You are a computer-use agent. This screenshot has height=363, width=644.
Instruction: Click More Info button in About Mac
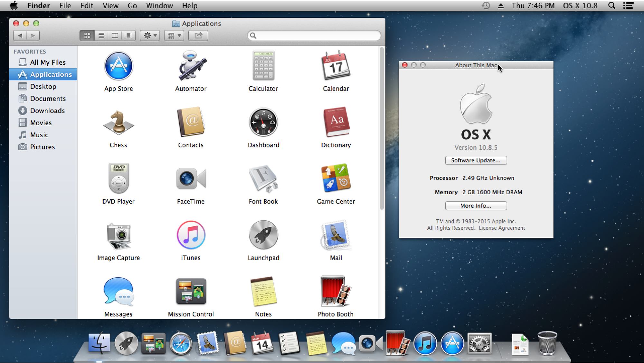tap(476, 205)
